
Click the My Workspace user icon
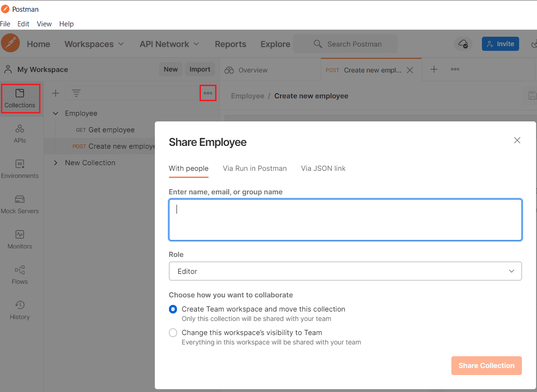point(8,70)
